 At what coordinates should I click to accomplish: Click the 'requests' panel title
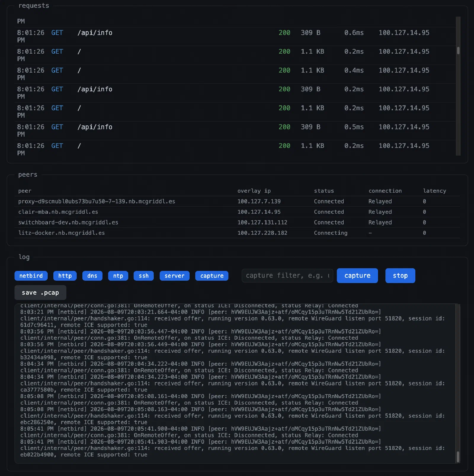coord(34,6)
